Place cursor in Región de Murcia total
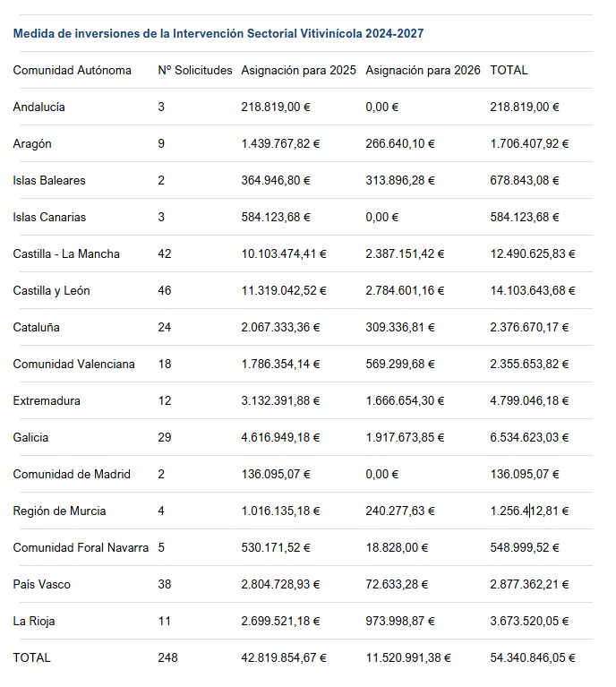Viewport: 616px width, 687px height. point(529,511)
